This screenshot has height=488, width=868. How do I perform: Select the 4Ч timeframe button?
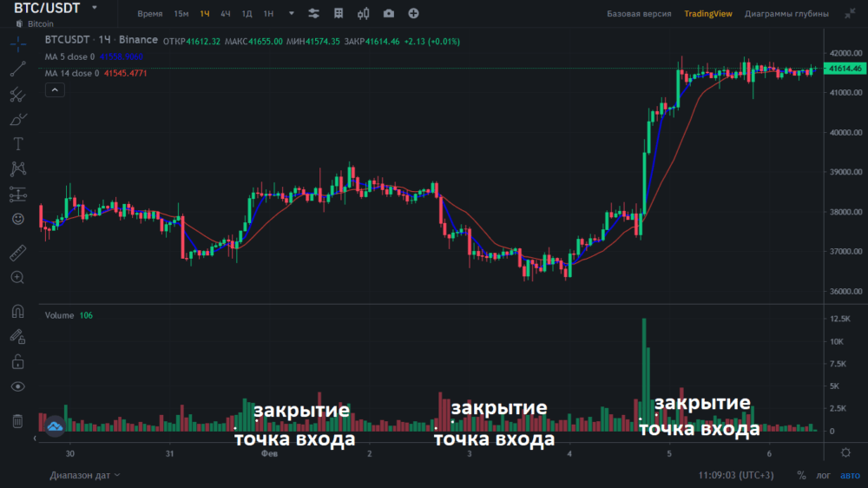click(226, 14)
